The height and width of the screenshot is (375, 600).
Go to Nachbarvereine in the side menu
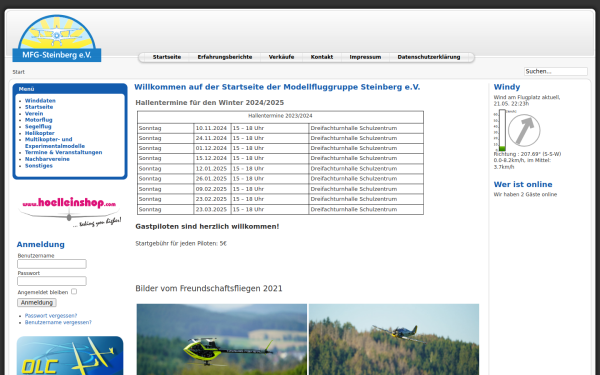(x=47, y=159)
